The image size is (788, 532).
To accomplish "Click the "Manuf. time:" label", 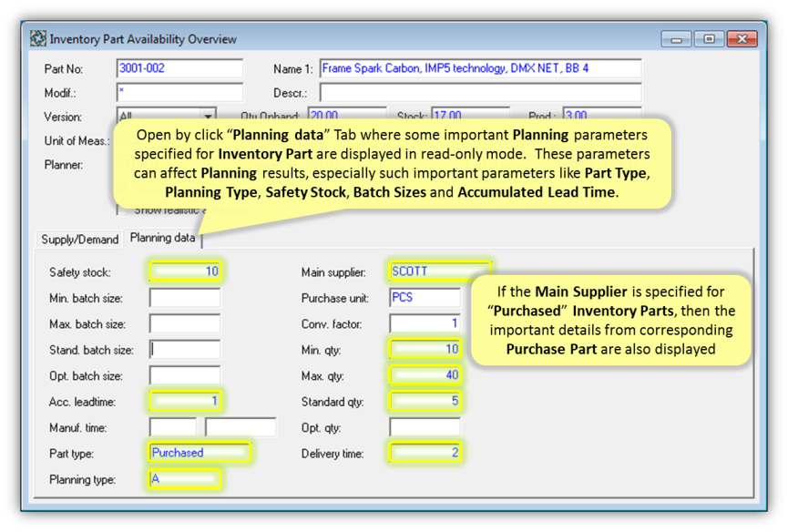I will tap(78, 428).
